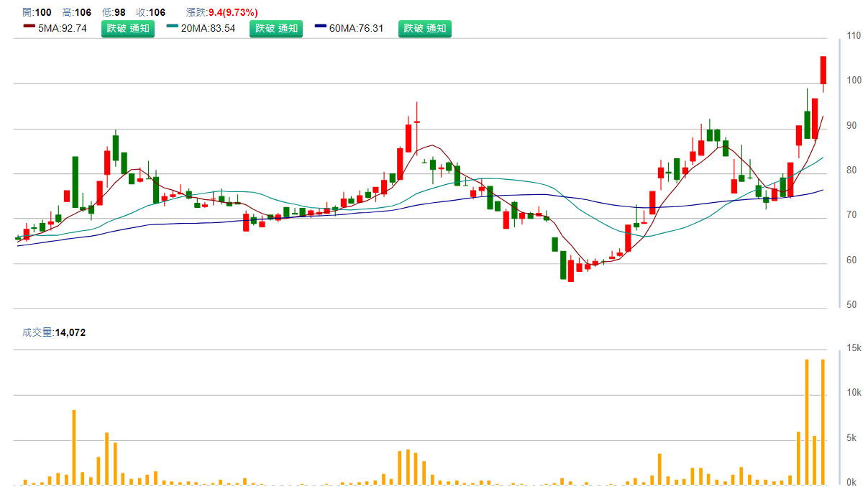This screenshot has width=868, height=487.
Task: Click the 跌破 通知 button beside 60MA
Action: (x=424, y=29)
